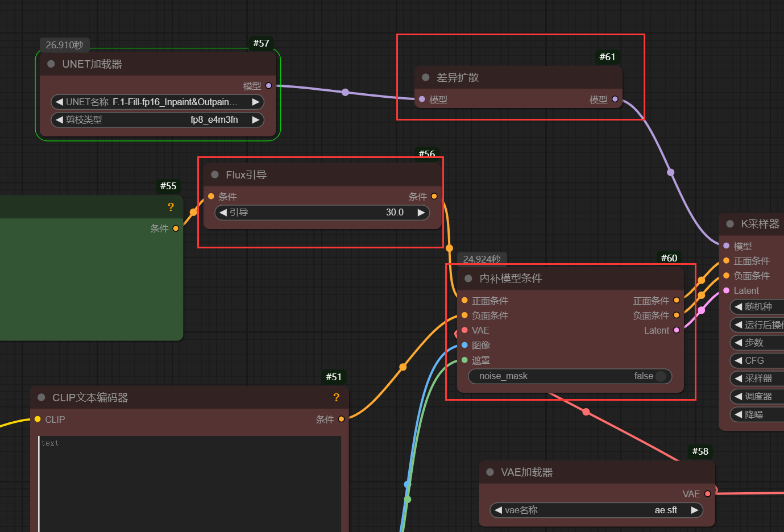Click the left arrow of 随机种 in K采样器
Image resolution: width=784 pixels, height=532 pixels.
(x=738, y=307)
